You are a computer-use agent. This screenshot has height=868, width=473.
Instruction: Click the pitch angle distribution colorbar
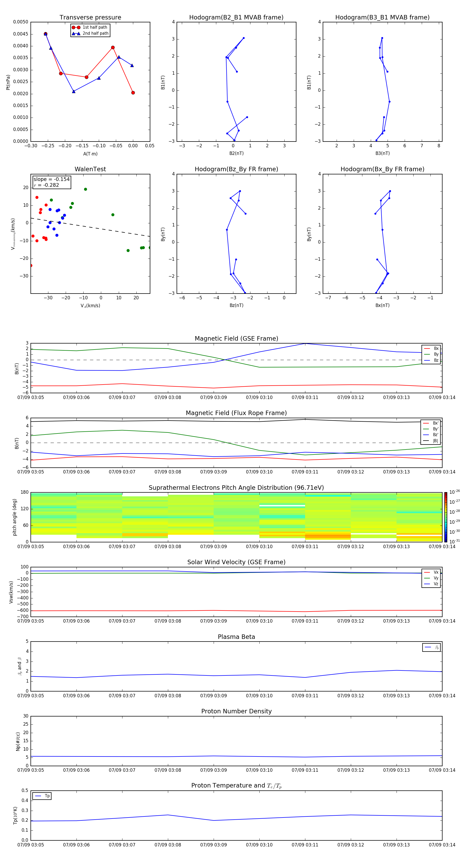click(x=446, y=517)
